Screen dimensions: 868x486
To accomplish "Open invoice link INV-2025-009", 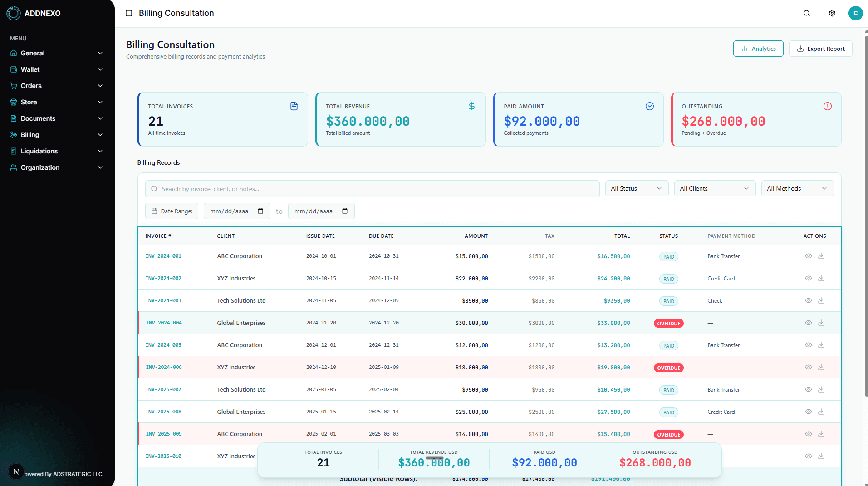I will point(164,434).
